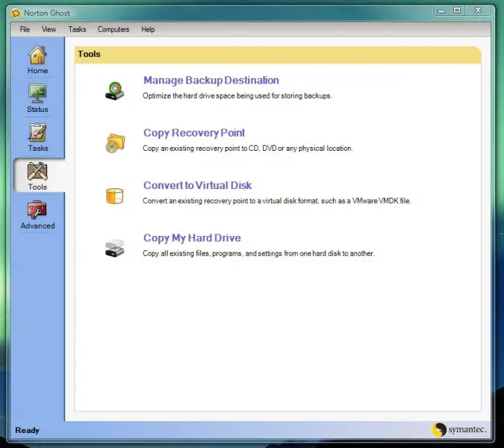Click the Copy My Hard Drive icon
This screenshot has height=448, width=504.
(x=115, y=248)
